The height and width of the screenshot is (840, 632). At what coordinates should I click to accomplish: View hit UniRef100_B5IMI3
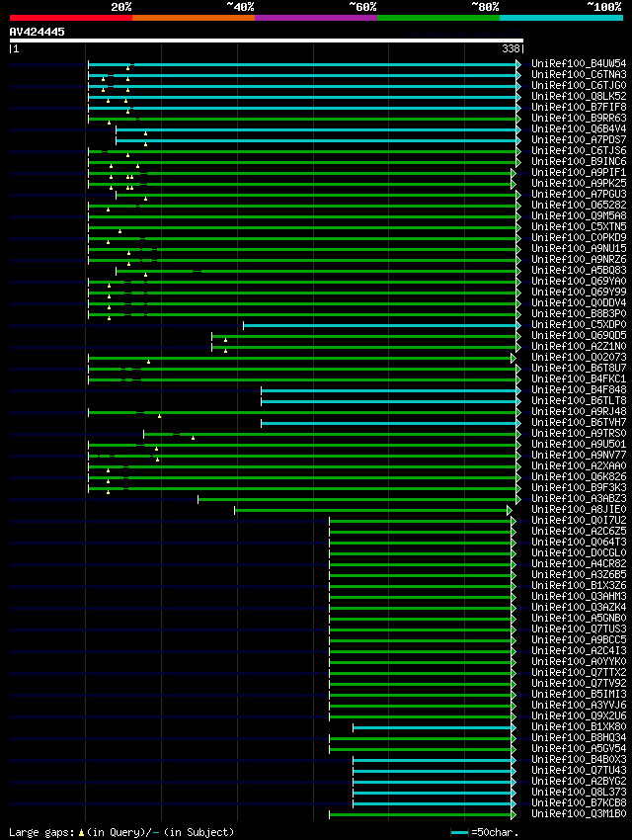tap(579, 695)
